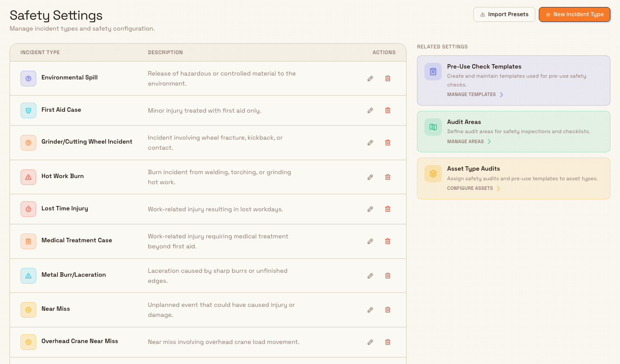The height and width of the screenshot is (364, 620).
Task: Open the Asset Type Audits card title
Action: (x=473, y=168)
